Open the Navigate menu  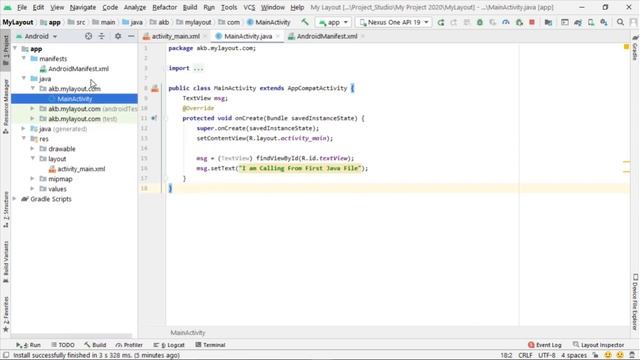click(83, 7)
